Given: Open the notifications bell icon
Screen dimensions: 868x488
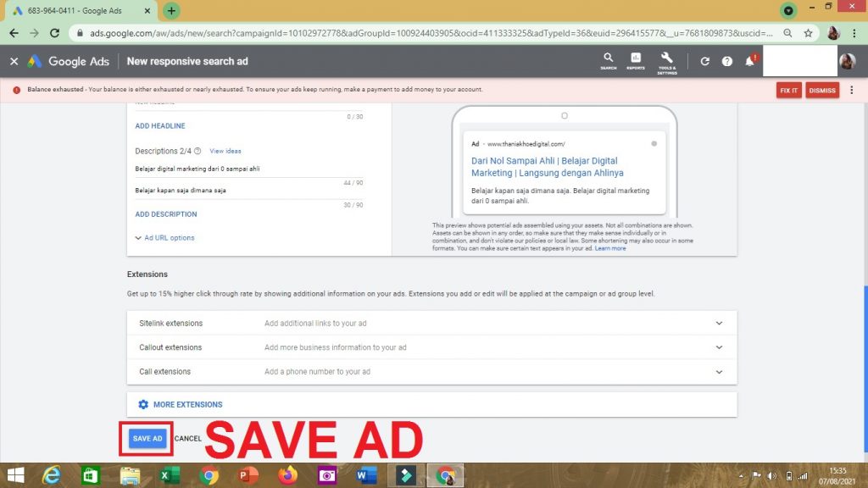Looking at the screenshot, I should (x=749, y=62).
